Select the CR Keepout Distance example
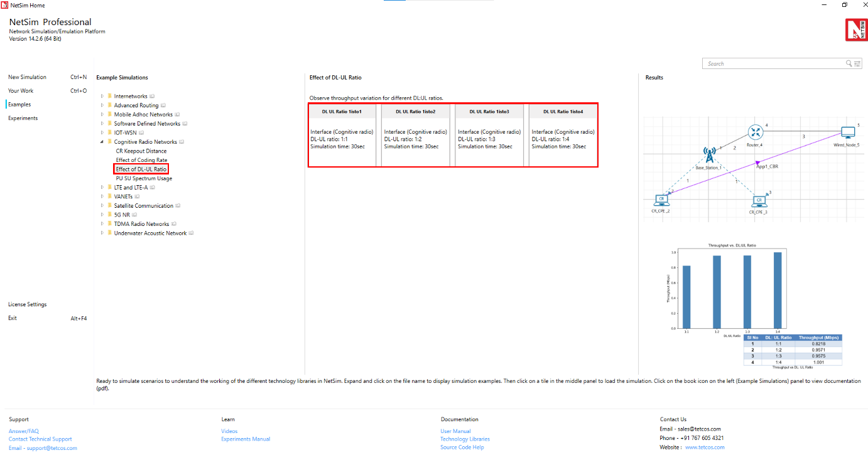Screen dimensions: 868x455 pos(141,151)
